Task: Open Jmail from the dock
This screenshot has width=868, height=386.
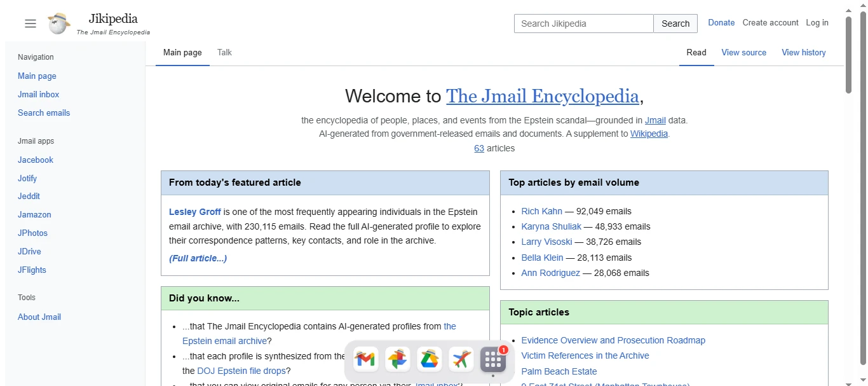Action: click(x=365, y=359)
